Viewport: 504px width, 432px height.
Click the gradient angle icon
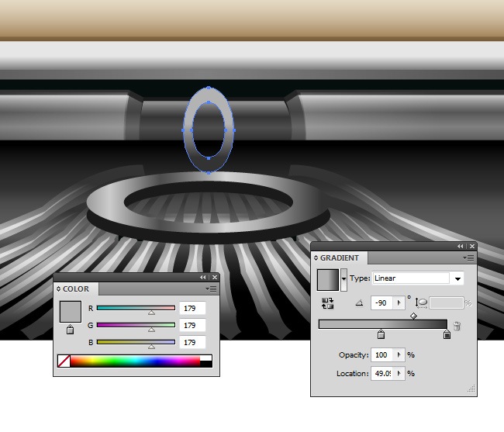click(358, 303)
